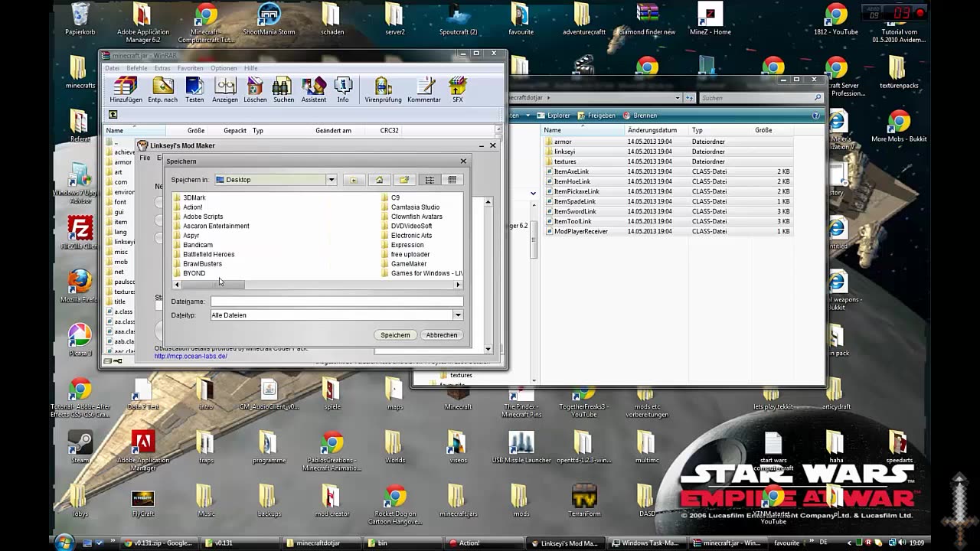Viewport: 980px width, 551px height.
Task: Open the Favoriten menu in WinRAR
Action: pos(191,68)
